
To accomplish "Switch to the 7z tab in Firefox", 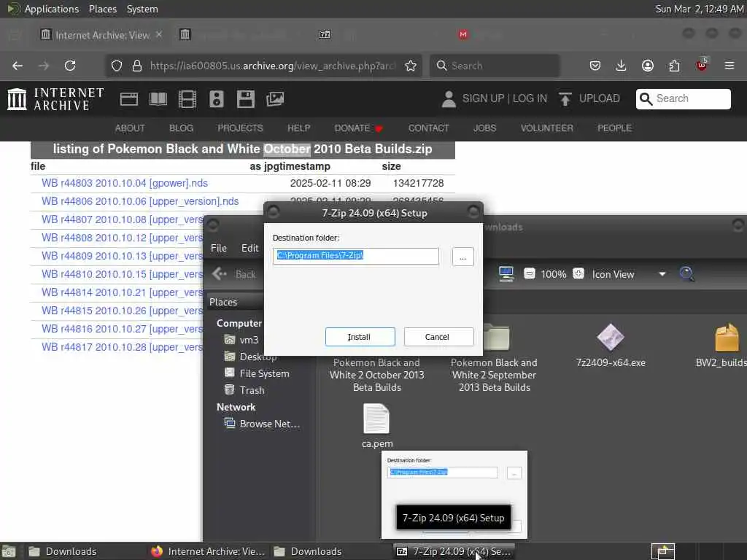I will click(x=325, y=34).
